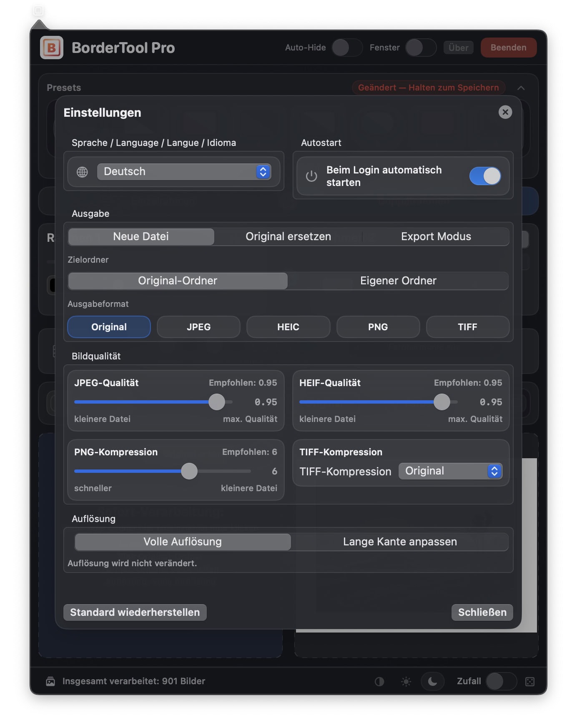The height and width of the screenshot is (728, 577).
Task: Choose Original-Ordner as Zielordner
Action: pyautogui.click(x=178, y=281)
